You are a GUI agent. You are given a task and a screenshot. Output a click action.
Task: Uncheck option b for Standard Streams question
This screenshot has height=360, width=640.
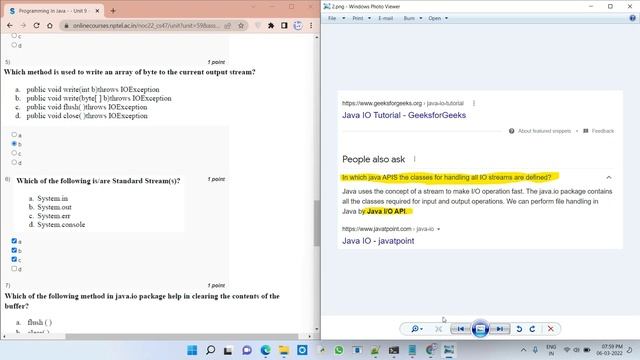pos(14,250)
